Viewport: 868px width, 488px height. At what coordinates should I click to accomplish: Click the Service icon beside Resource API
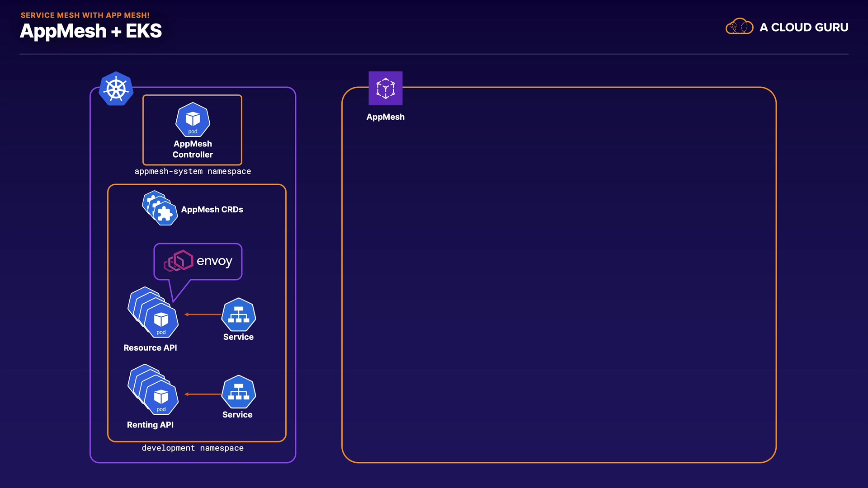[x=238, y=314]
